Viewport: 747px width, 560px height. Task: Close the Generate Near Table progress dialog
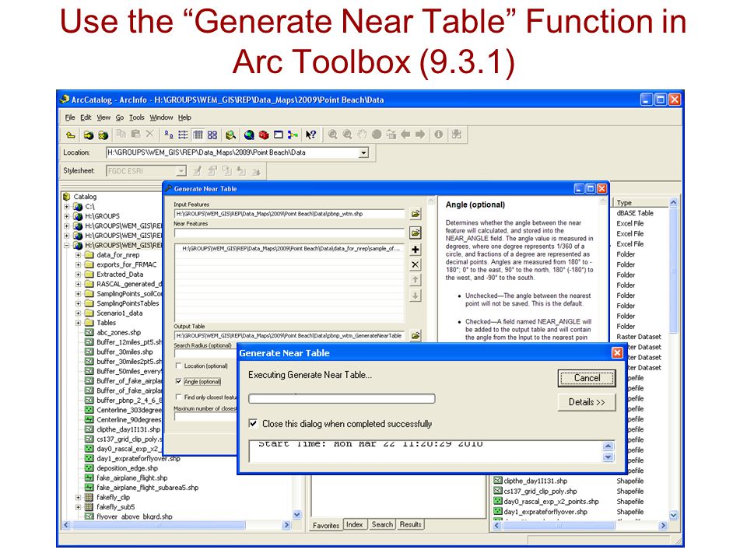coord(617,353)
